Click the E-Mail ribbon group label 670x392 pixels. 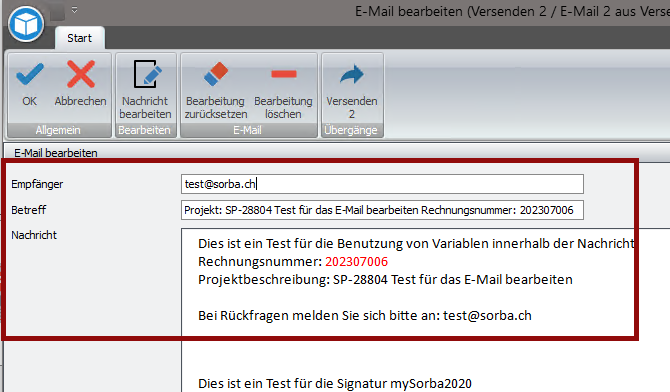[x=247, y=130]
